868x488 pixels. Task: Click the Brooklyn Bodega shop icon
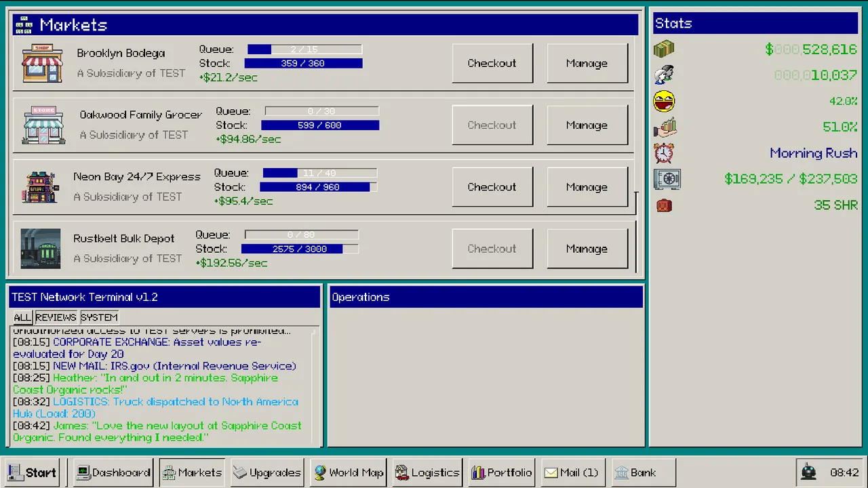pyautogui.click(x=42, y=64)
